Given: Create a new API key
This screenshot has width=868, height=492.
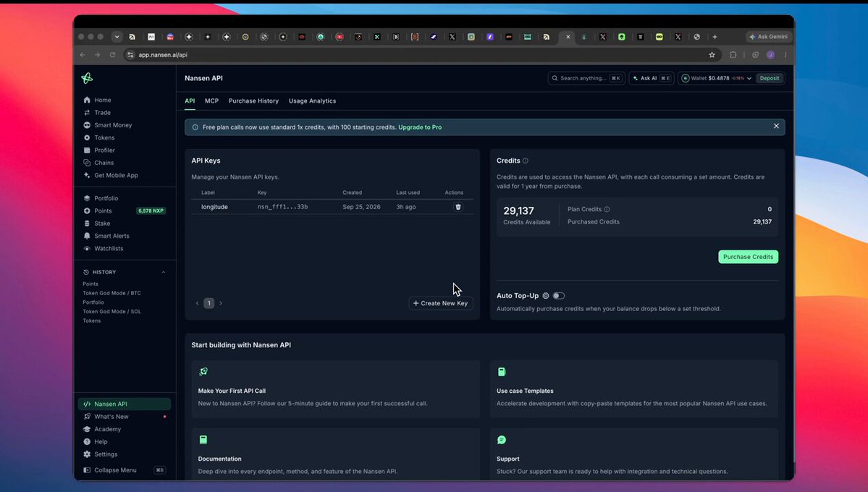Looking at the screenshot, I should point(441,303).
